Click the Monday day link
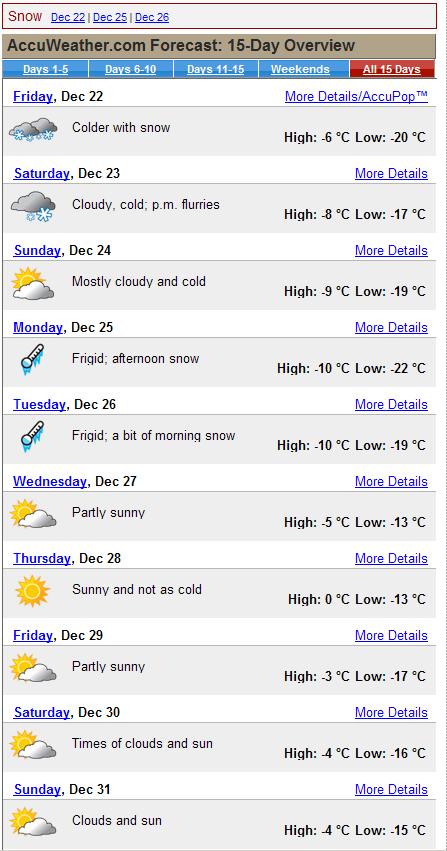447x851 pixels. pos(38,328)
